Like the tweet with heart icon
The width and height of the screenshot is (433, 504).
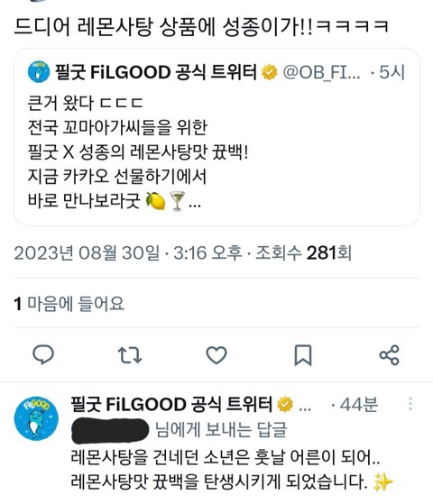[216, 355]
